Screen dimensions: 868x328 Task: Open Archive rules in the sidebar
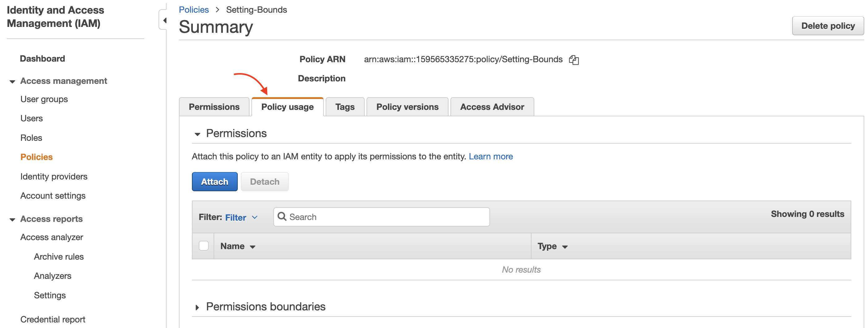[59, 257]
